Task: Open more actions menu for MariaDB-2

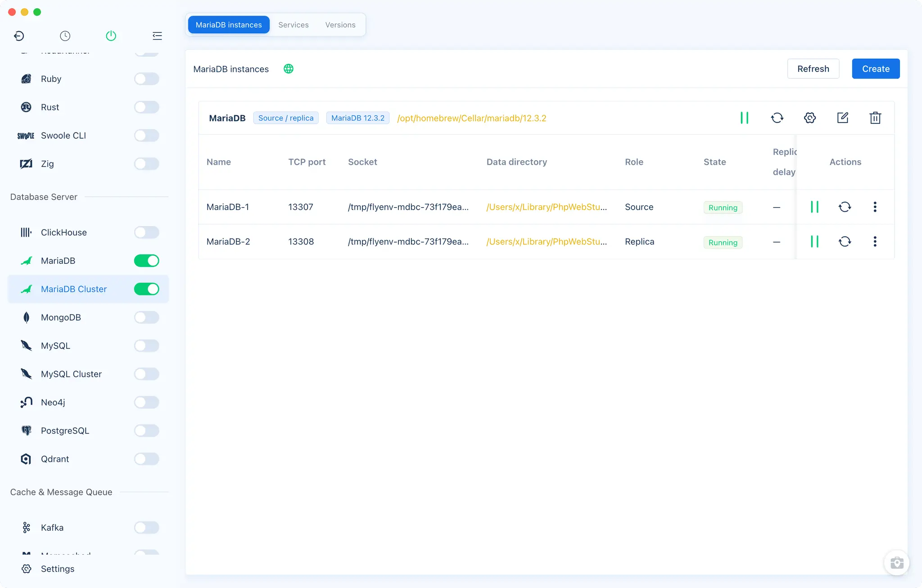Action: [x=875, y=242]
